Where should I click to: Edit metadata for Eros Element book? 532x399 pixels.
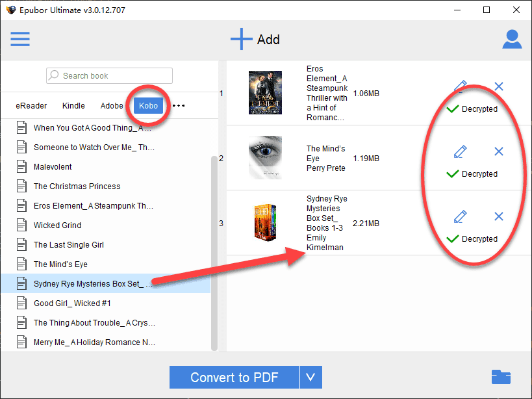click(x=461, y=87)
